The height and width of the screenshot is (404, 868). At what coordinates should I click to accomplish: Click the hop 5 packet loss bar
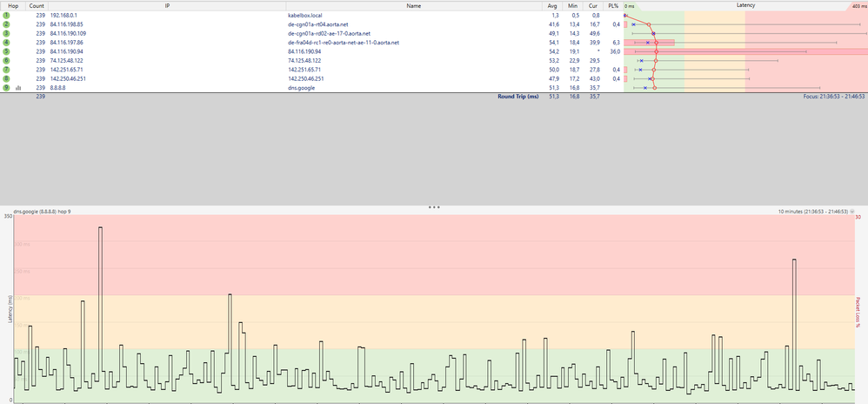(x=745, y=51)
